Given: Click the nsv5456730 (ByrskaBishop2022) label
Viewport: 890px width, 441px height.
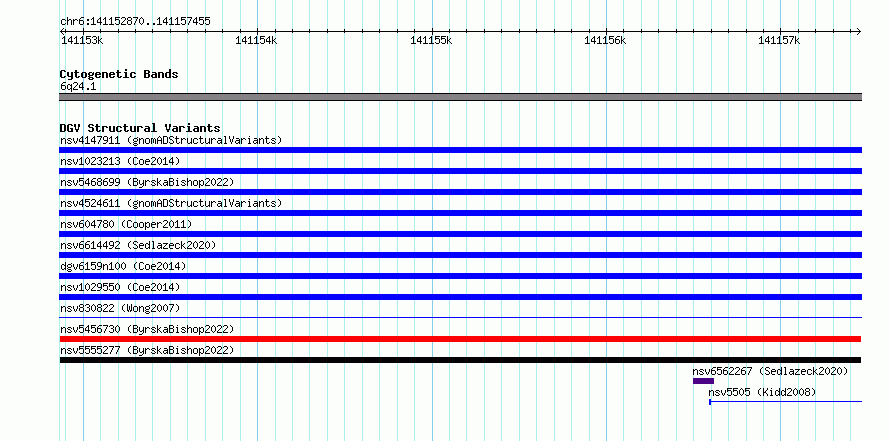Looking at the screenshot, I should tap(147, 329).
